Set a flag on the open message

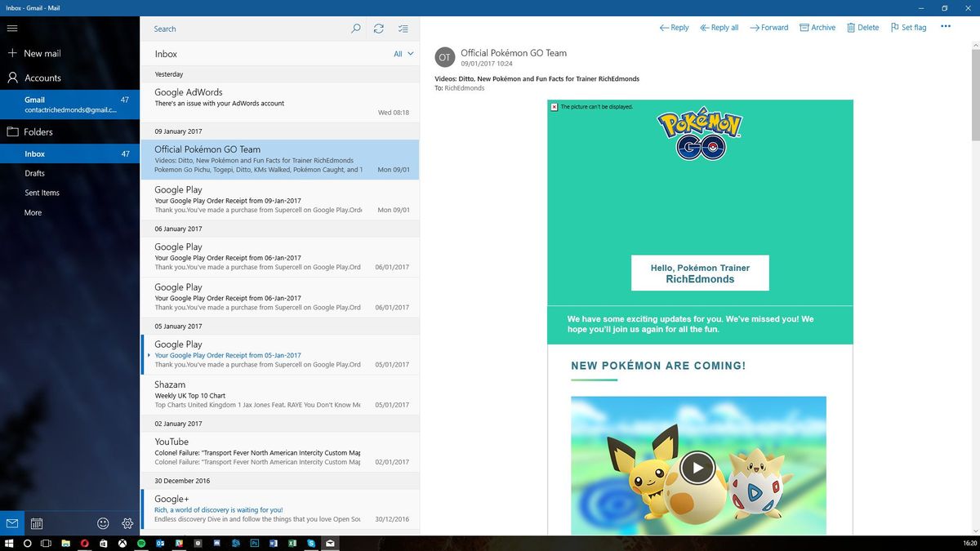[x=908, y=27]
